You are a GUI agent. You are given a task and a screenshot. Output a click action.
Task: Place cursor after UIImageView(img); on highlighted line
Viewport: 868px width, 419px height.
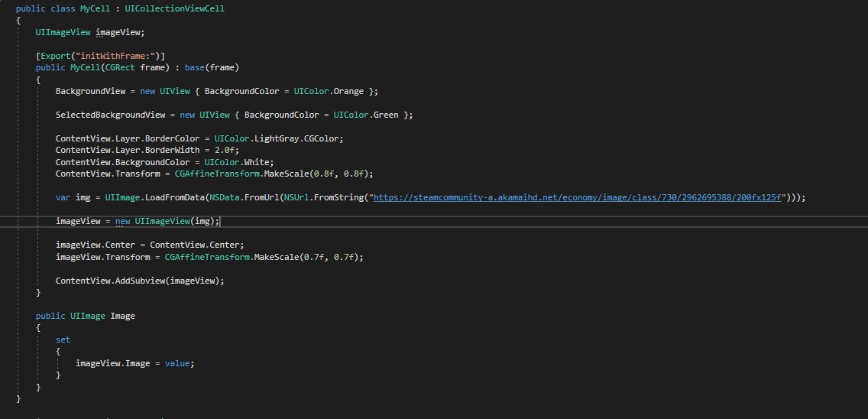220,221
